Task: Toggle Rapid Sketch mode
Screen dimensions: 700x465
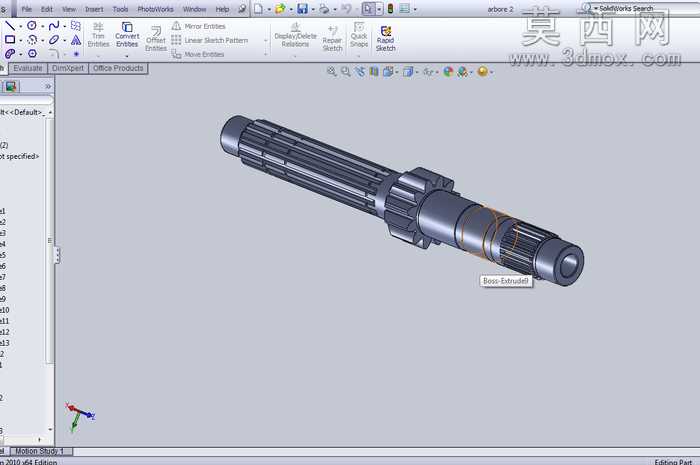Action: pyautogui.click(x=386, y=38)
